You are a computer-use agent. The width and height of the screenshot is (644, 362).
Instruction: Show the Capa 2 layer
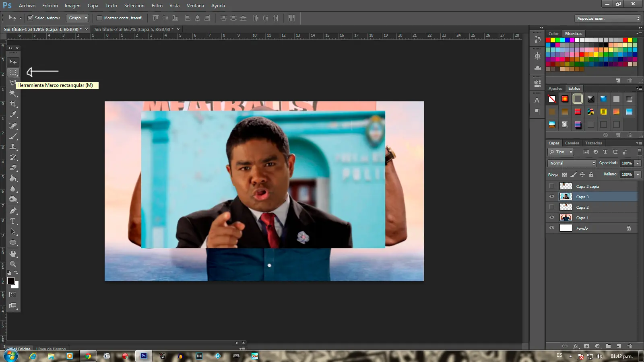[x=552, y=207]
